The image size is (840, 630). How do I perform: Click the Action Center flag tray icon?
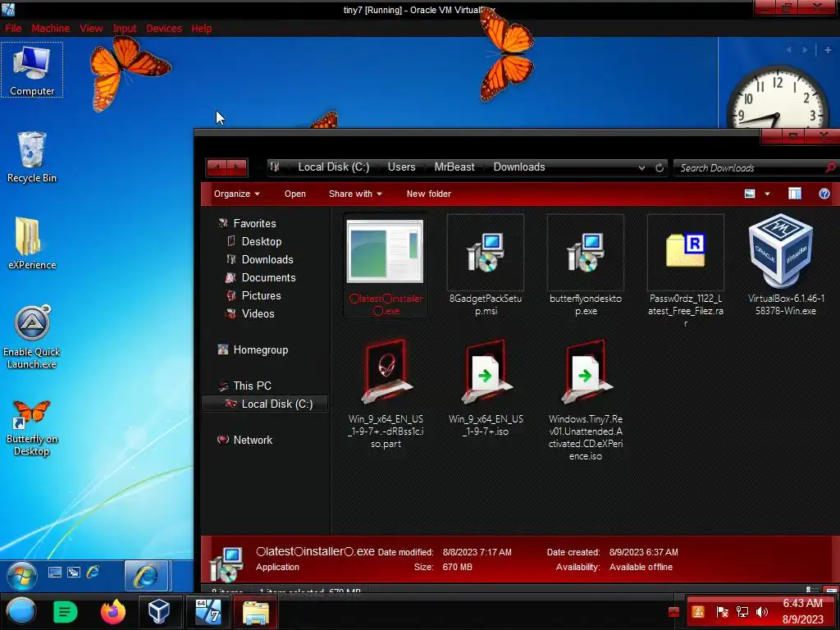click(722, 612)
